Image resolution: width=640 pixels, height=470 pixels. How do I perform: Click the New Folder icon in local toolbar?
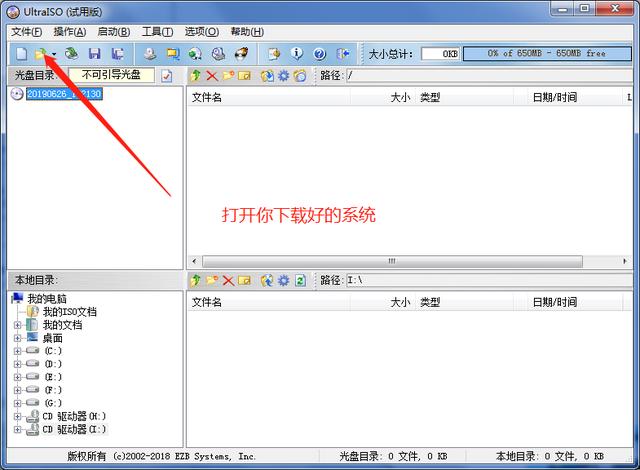[212, 280]
